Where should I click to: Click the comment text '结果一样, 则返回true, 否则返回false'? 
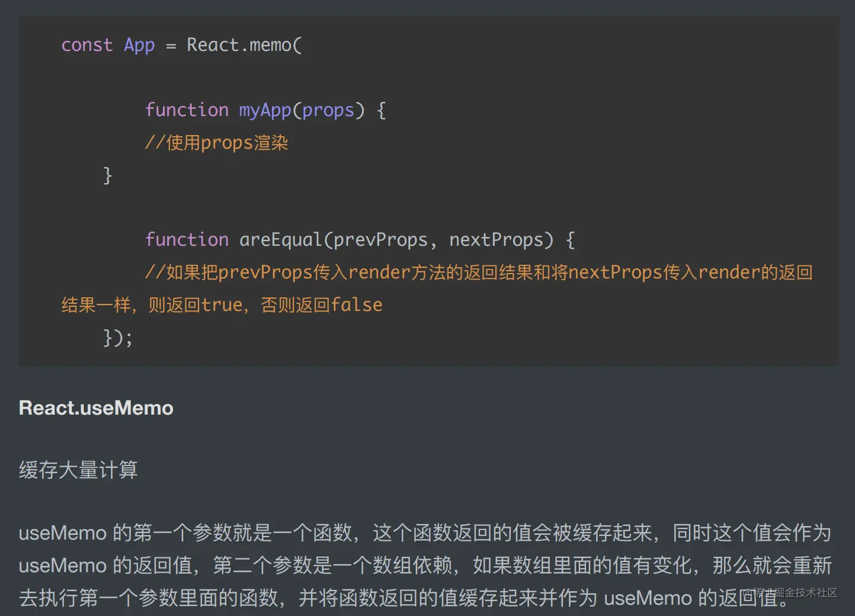pos(222,305)
